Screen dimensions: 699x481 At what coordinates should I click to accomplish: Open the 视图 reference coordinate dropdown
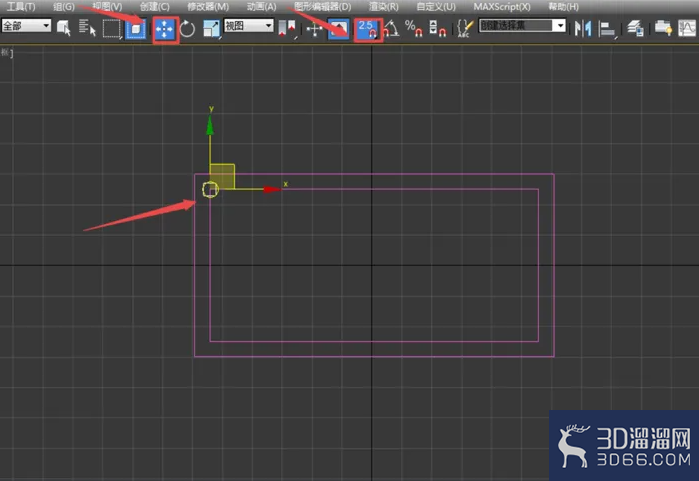[248, 25]
